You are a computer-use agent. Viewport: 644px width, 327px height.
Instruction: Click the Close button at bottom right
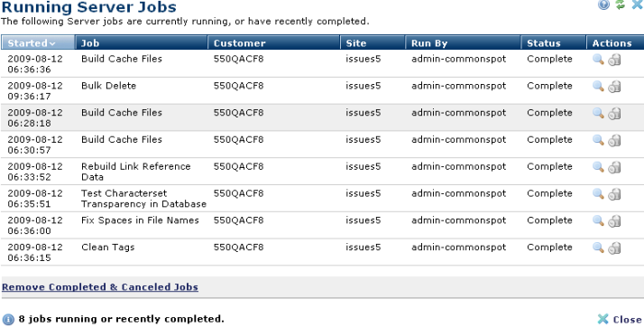click(x=620, y=319)
